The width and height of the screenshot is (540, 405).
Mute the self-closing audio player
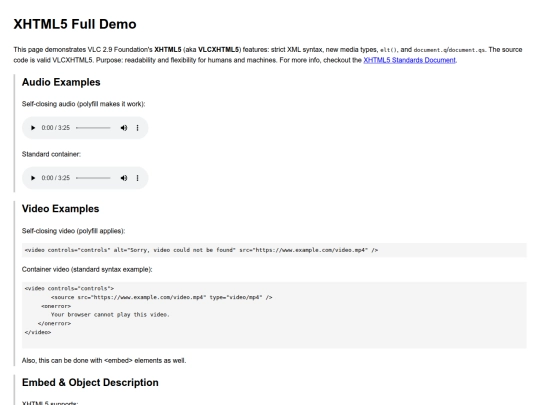124,128
